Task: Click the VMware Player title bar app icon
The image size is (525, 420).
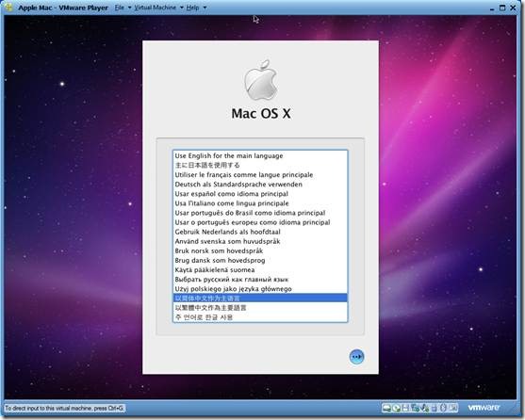Action: [x=9, y=7]
